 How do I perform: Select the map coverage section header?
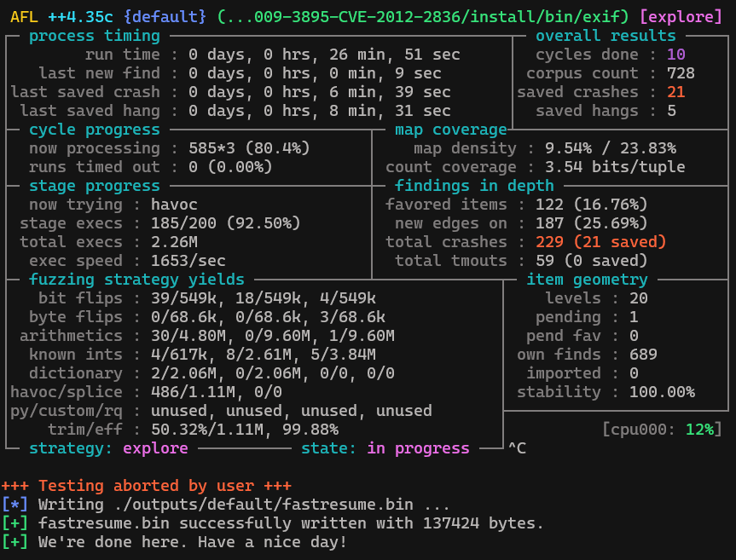coord(451,130)
